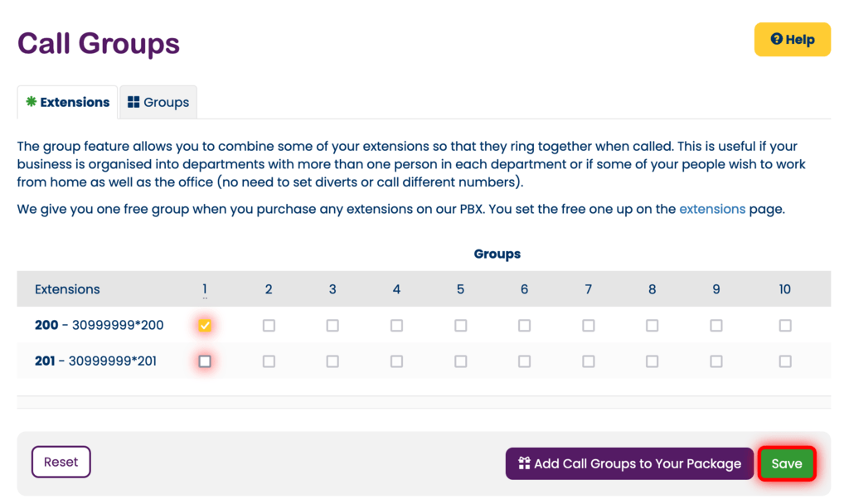Click Add Call Groups to Your Package

pos(629,463)
